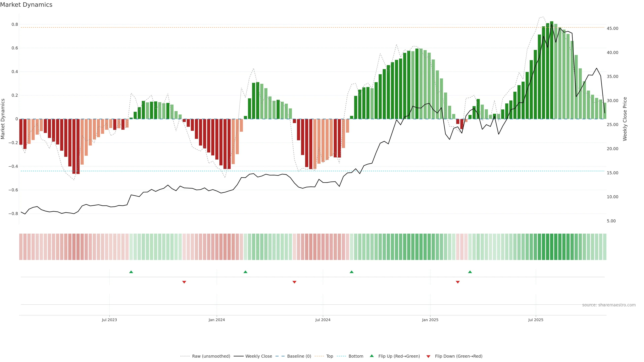The image size is (644, 362).
Task: Click the Weekly Close Price axis title
Action: pyautogui.click(x=625, y=119)
